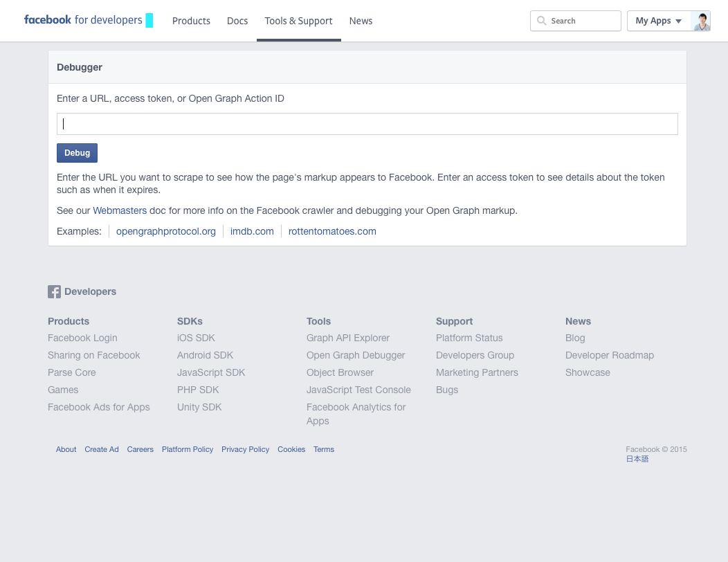Select the opengraphprotocol.org example
728x562 pixels.
[166, 231]
